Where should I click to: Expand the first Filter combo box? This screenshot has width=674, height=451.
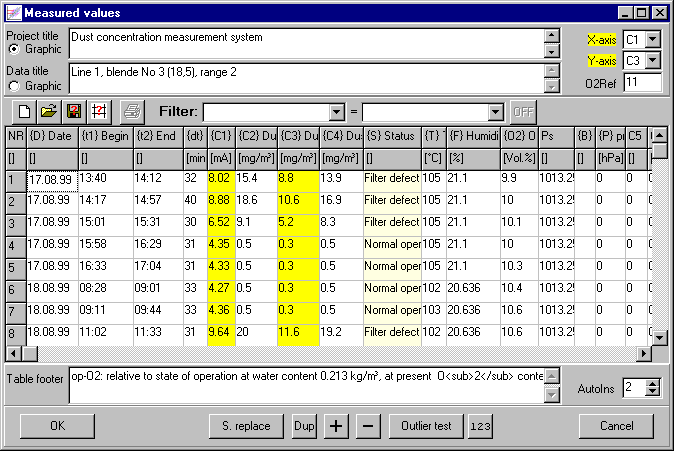[336, 112]
